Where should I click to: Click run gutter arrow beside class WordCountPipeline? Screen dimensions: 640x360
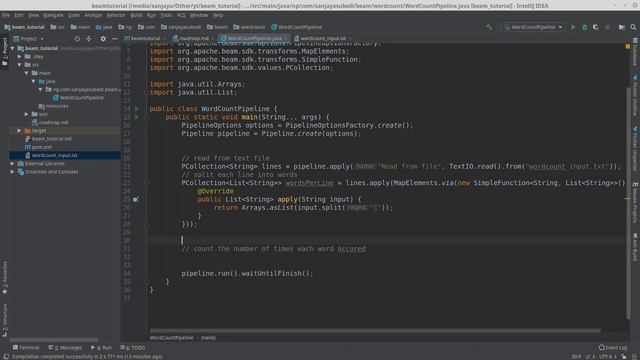[137, 109]
